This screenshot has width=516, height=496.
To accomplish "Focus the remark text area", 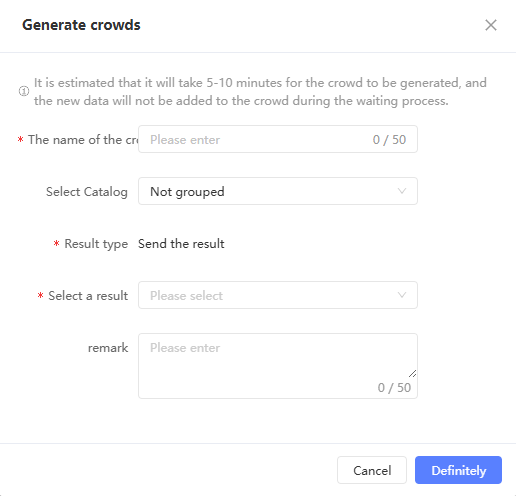I will pos(278,366).
